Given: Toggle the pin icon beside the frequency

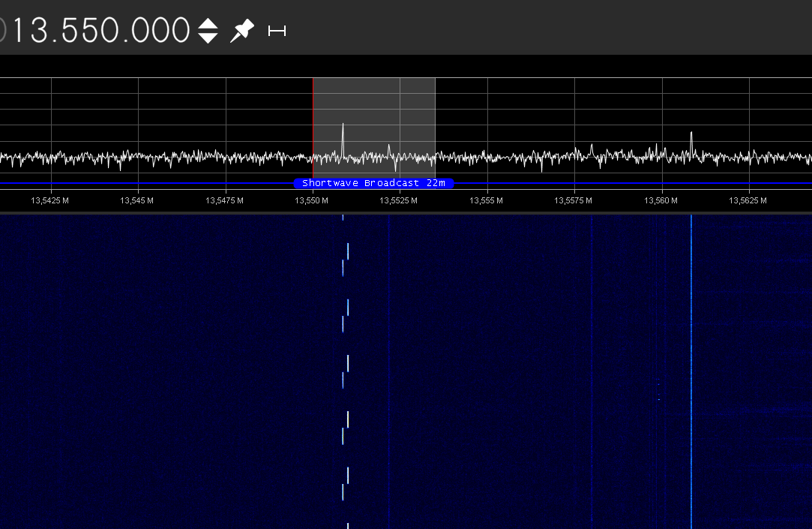Looking at the screenshot, I should tap(242, 31).
